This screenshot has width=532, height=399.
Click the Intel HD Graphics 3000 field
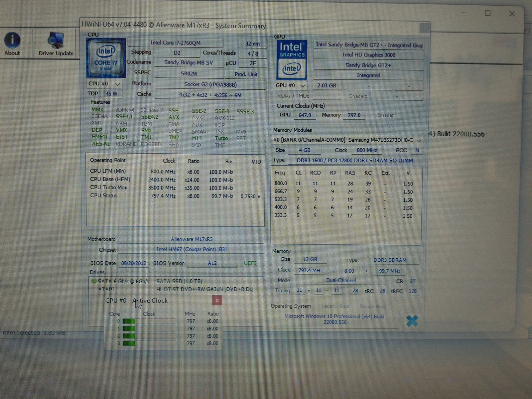click(369, 55)
